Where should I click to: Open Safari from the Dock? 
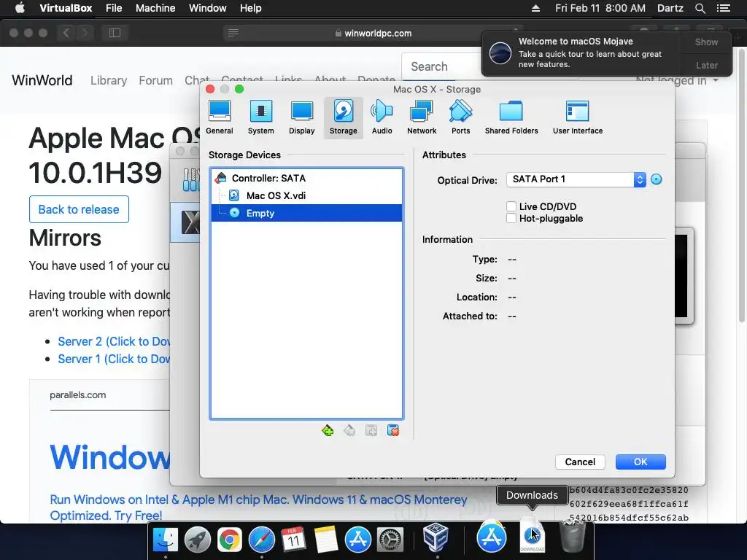(262, 540)
